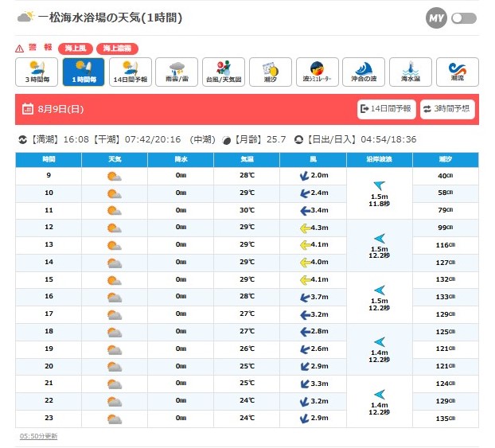Click the 116cm tide value
The image size is (495, 448).
click(x=446, y=245)
